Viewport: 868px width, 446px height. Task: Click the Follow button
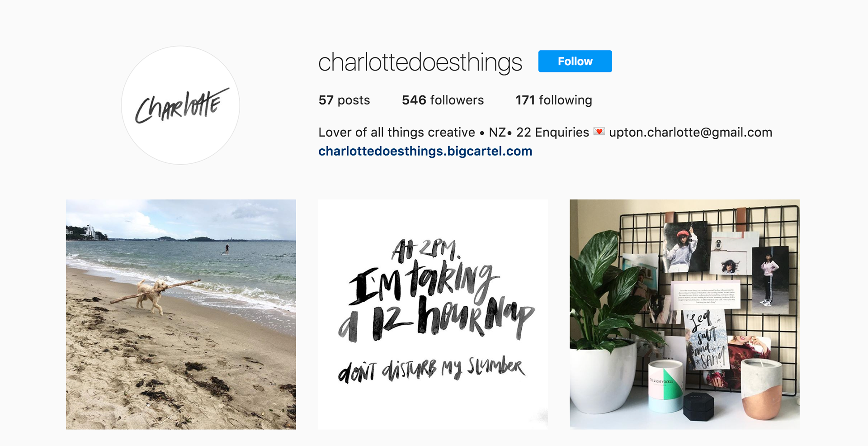point(575,61)
